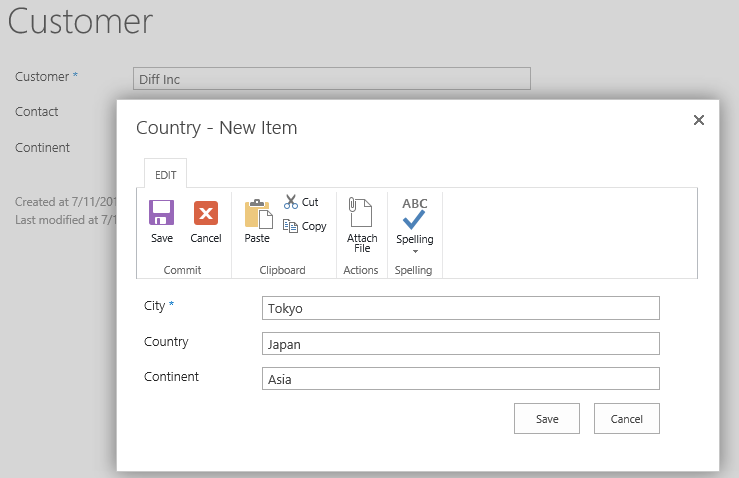Click the Copy label in Clipboard group

[314, 226]
